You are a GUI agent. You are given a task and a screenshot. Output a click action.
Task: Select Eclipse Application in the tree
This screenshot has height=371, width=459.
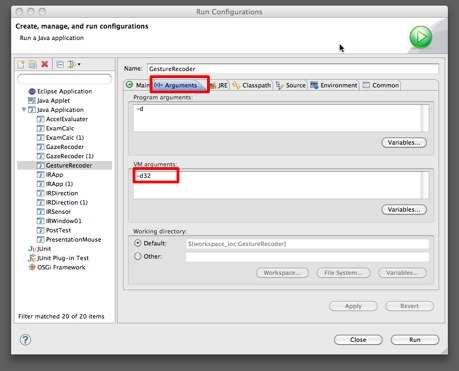coord(64,91)
